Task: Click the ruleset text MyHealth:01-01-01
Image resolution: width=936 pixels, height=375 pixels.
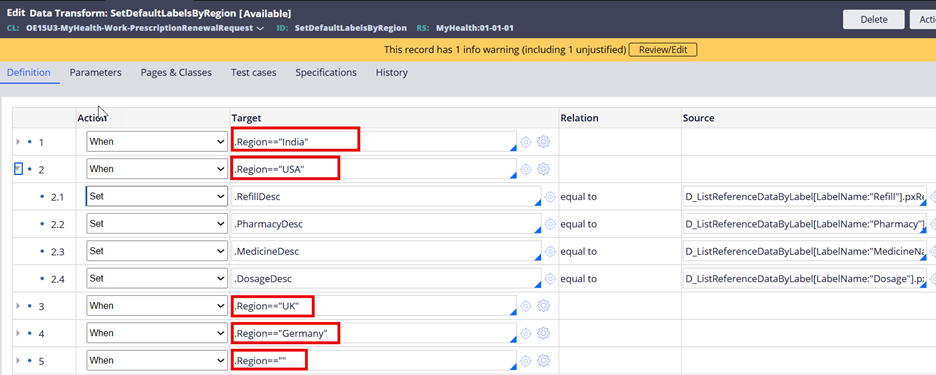Action: tap(475, 28)
